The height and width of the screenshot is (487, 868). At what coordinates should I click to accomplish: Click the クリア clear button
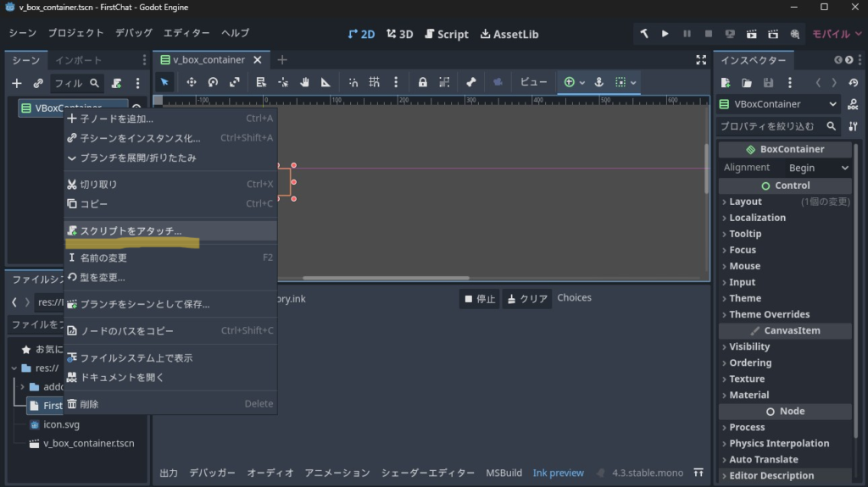(527, 299)
